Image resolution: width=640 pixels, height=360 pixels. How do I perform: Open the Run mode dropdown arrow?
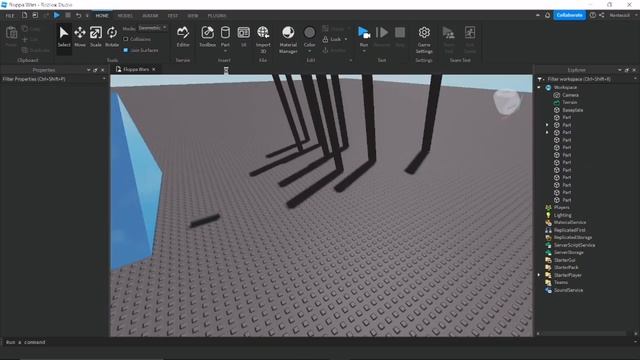364,51
